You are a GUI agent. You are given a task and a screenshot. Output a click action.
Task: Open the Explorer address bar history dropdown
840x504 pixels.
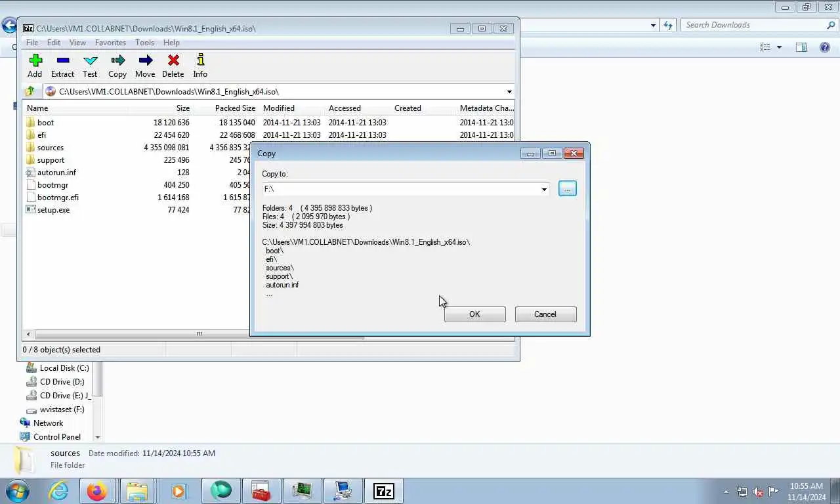(653, 25)
